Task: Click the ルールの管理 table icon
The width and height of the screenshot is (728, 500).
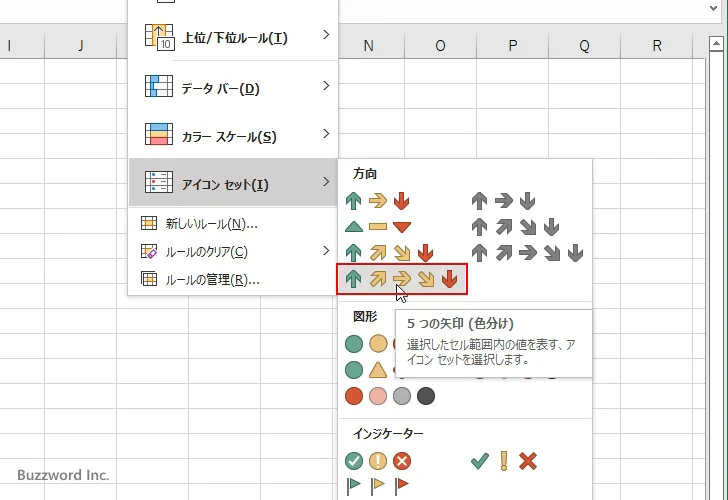Action: [149, 279]
